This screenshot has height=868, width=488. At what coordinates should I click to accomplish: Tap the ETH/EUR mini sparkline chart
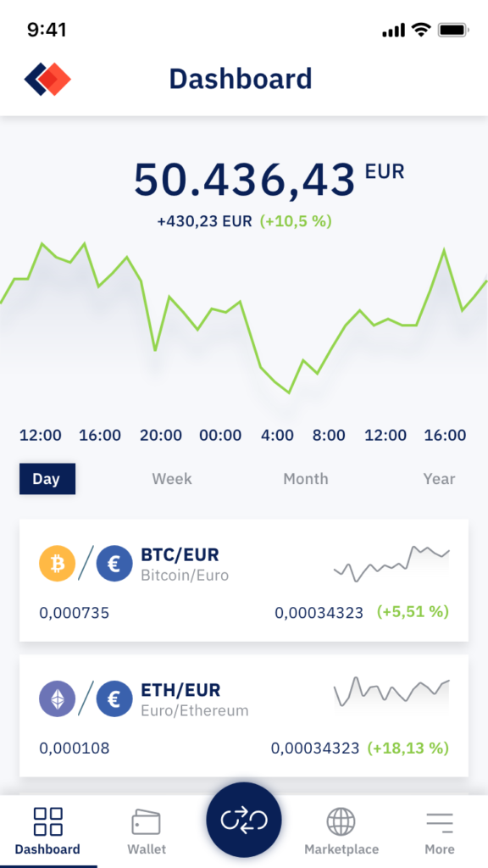[x=391, y=691]
